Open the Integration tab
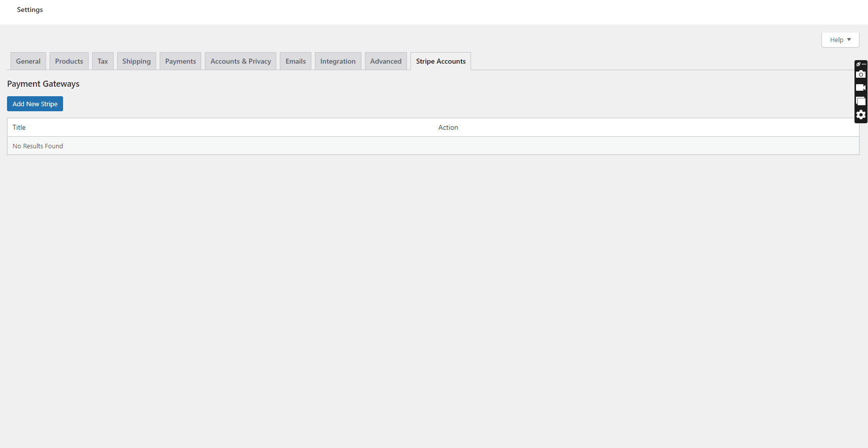This screenshot has width=868, height=448. pos(338,61)
